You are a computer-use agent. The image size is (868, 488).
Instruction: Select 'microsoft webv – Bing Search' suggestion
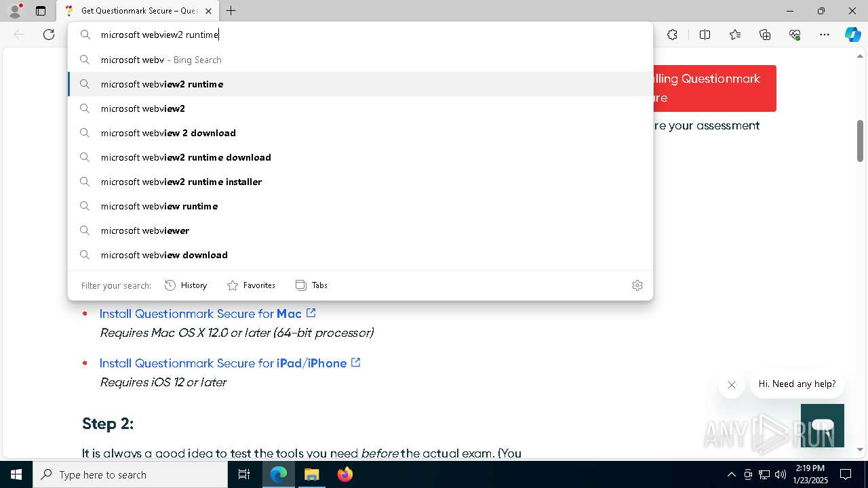[360, 60]
